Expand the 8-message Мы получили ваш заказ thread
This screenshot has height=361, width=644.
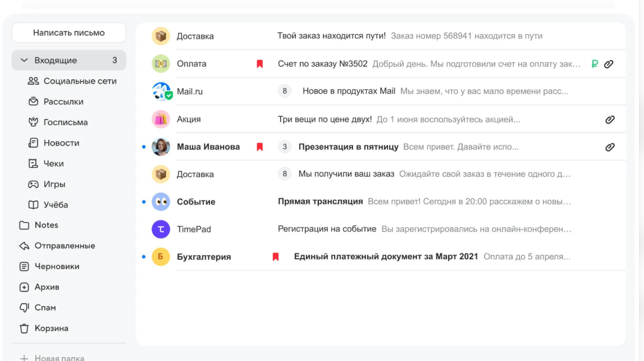pos(285,174)
